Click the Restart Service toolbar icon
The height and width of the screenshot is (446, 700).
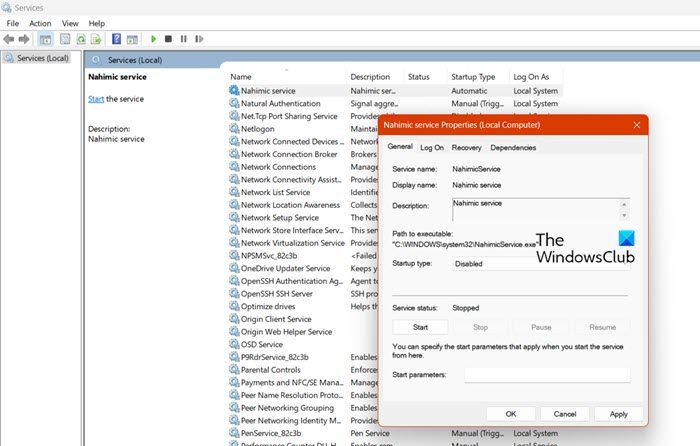click(198, 39)
